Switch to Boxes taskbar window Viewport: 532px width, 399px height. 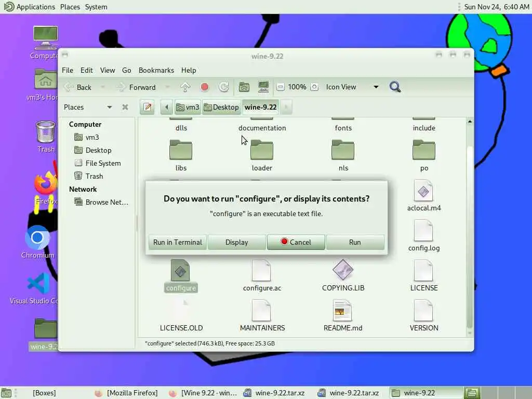(x=44, y=393)
